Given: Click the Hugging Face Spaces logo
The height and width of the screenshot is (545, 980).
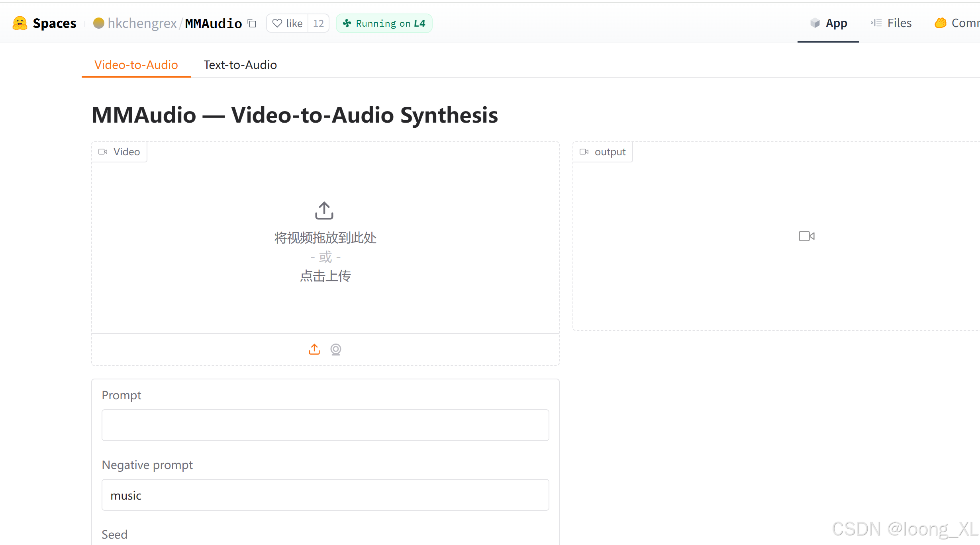Looking at the screenshot, I should [20, 23].
